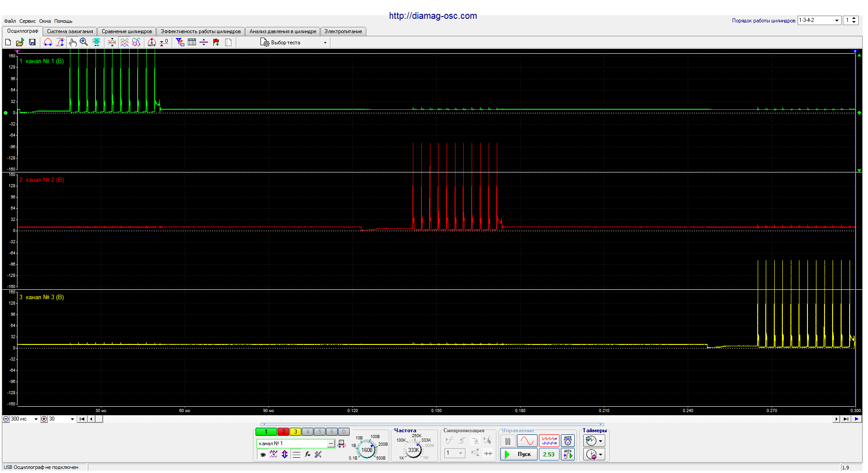Switch to Эффективность работы цилиндров tab
The image size is (868, 473).
(201, 31)
